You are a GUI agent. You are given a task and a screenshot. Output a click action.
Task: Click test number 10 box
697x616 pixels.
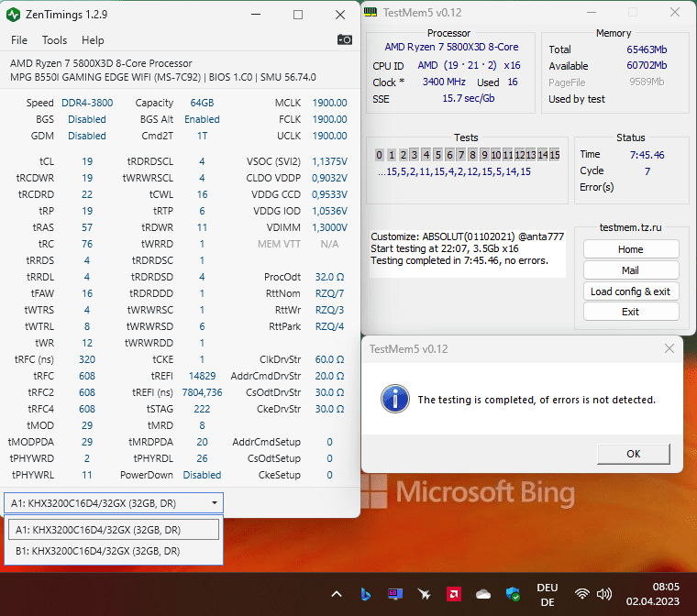[495, 155]
